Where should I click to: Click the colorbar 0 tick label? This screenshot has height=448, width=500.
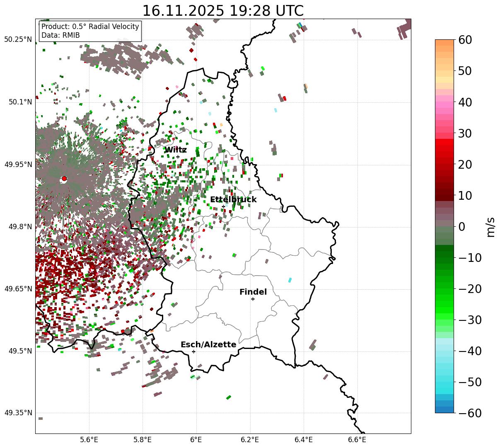461,226
